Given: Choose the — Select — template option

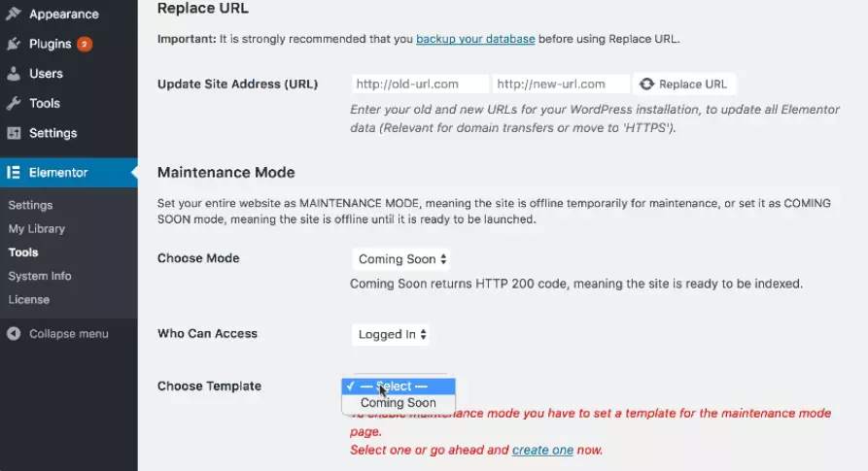Looking at the screenshot, I should [x=399, y=387].
